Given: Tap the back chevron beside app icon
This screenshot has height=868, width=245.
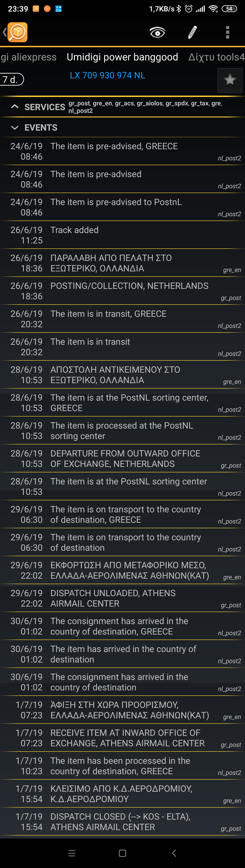Looking at the screenshot, I should (4, 32).
